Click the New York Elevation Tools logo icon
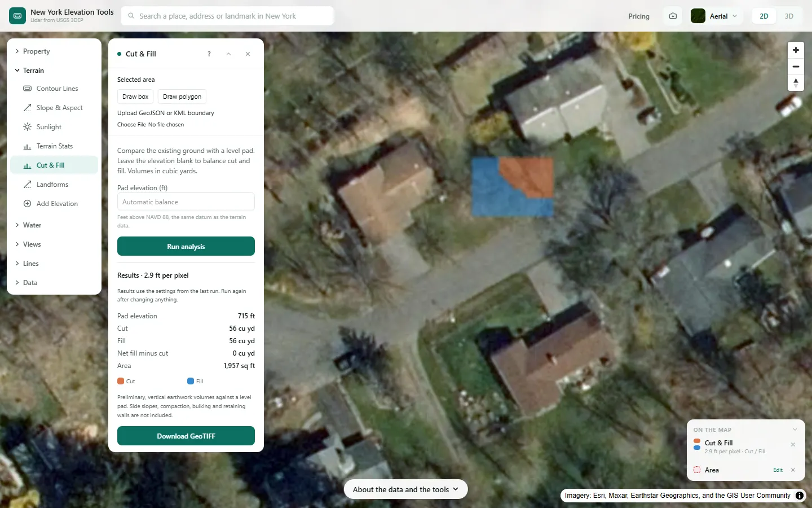This screenshot has width=812, height=508. [x=17, y=16]
